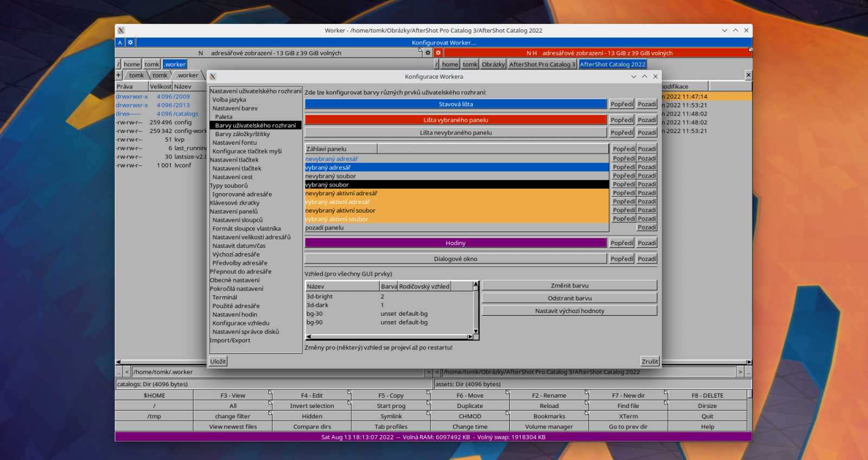Save configuration with the 'Uložit' button
This screenshot has width=868, height=460.
pyautogui.click(x=218, y=361)
